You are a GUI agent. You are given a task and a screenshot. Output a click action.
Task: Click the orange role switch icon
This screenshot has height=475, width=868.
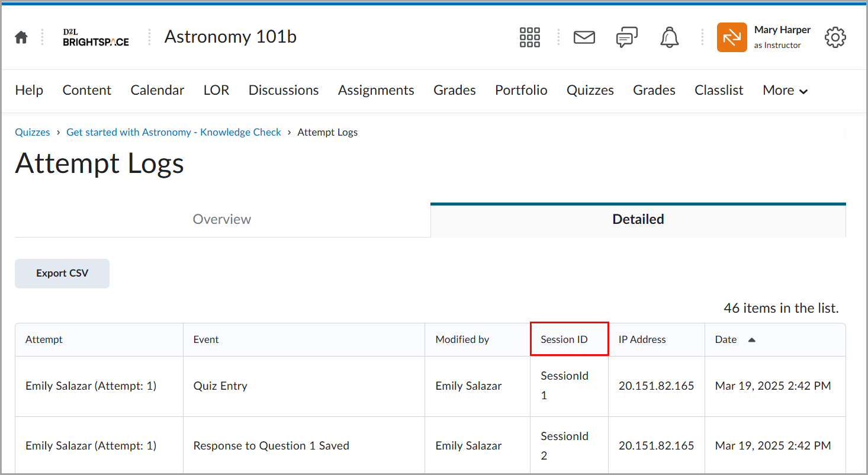point(732,37)
